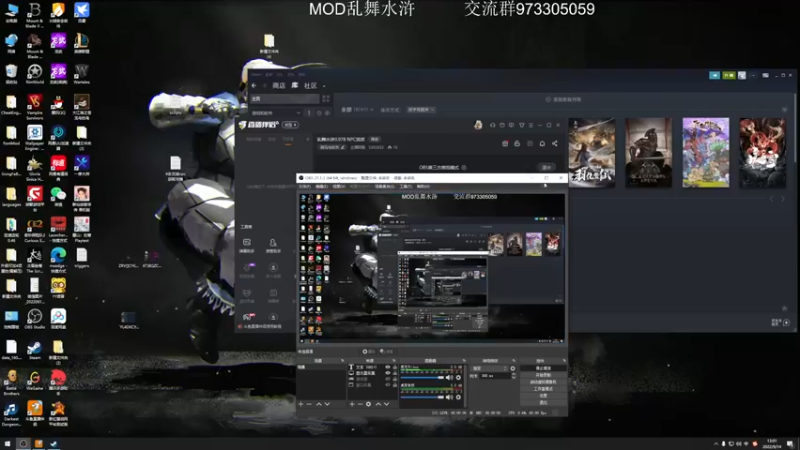Open the Steam games filter dropdown
The width and height of the screenshot is (800, 450).
(276, 113)
